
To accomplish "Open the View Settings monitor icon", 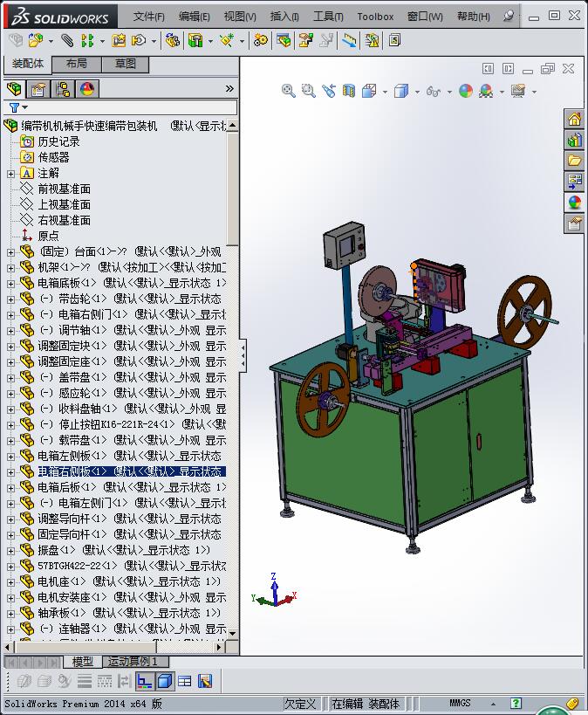I will tap(518, 91).
